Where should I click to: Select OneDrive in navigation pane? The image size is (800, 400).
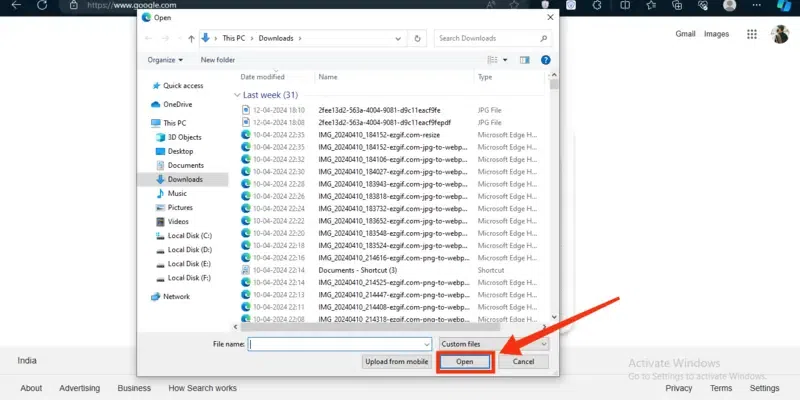tap(172, 105)
